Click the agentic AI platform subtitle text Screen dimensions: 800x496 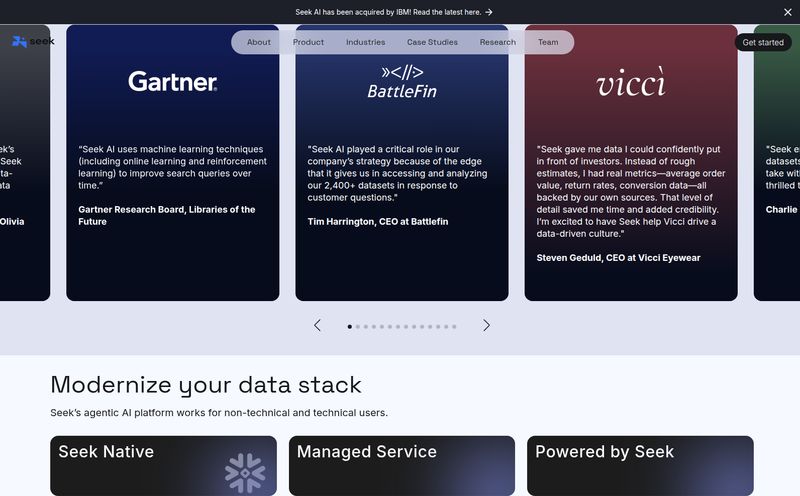click(x=219, y=413)
